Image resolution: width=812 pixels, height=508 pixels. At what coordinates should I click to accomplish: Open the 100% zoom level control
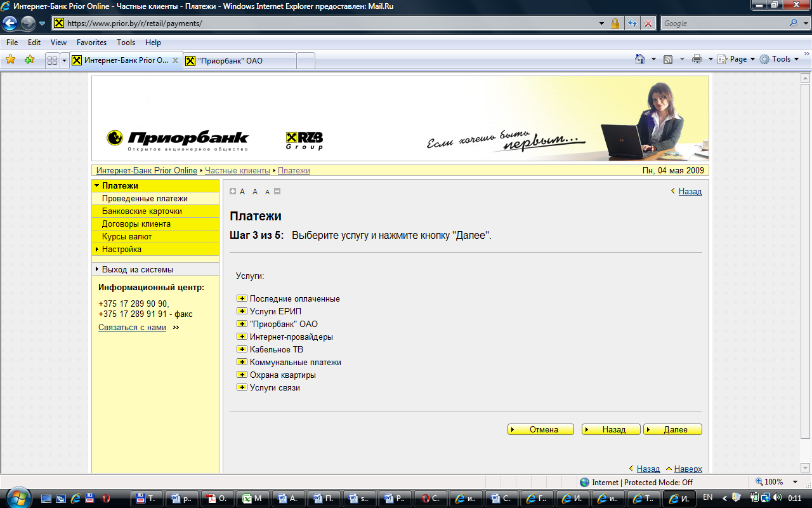(778, 482)
